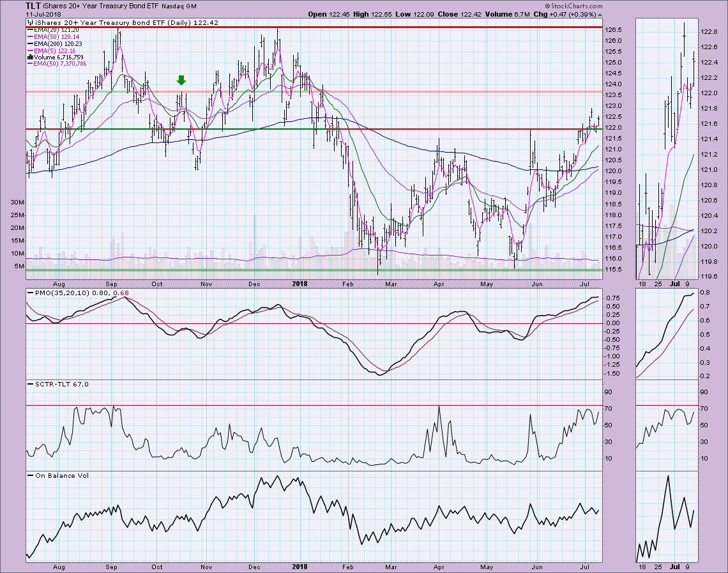Screen dimensions: 728x573
Task: Click the green down arrow annotation
Action: (181, 80)
